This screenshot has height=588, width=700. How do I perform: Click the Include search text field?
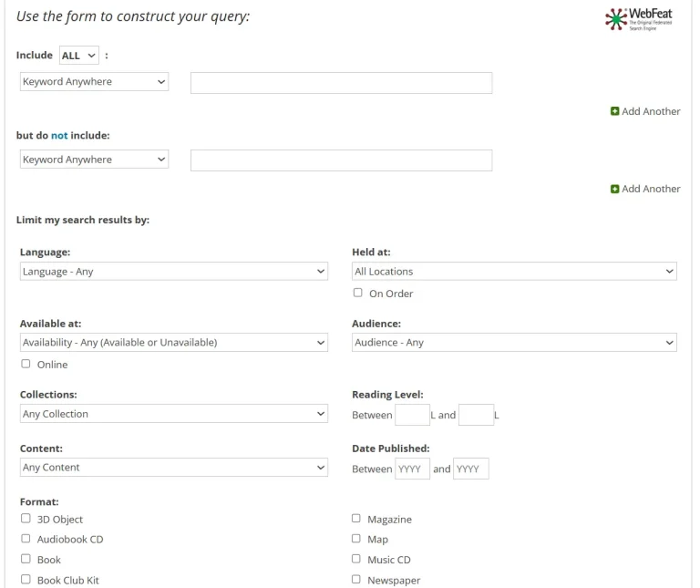[342, 83]
